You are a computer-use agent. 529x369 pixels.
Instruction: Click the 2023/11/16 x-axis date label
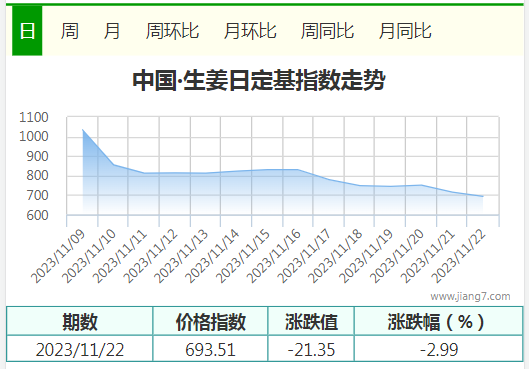tap(274, 256)
